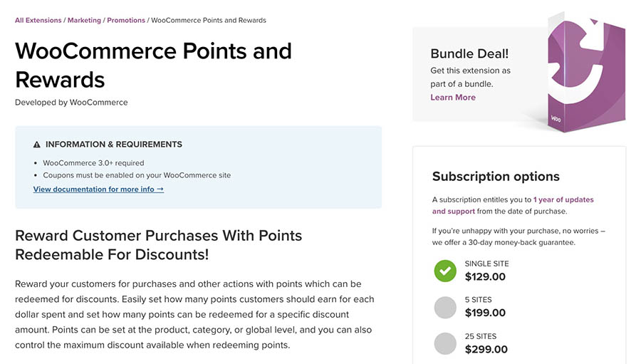Open View documentation for more info link

[98, 189]
